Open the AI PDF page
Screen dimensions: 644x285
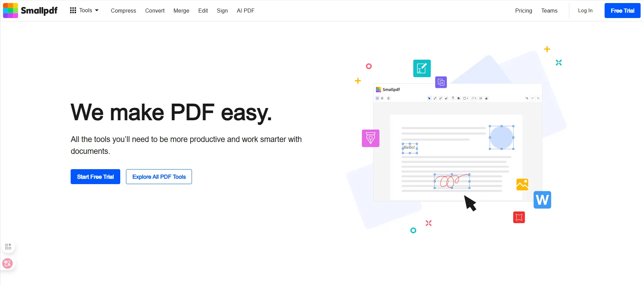(x=246, y=11)
